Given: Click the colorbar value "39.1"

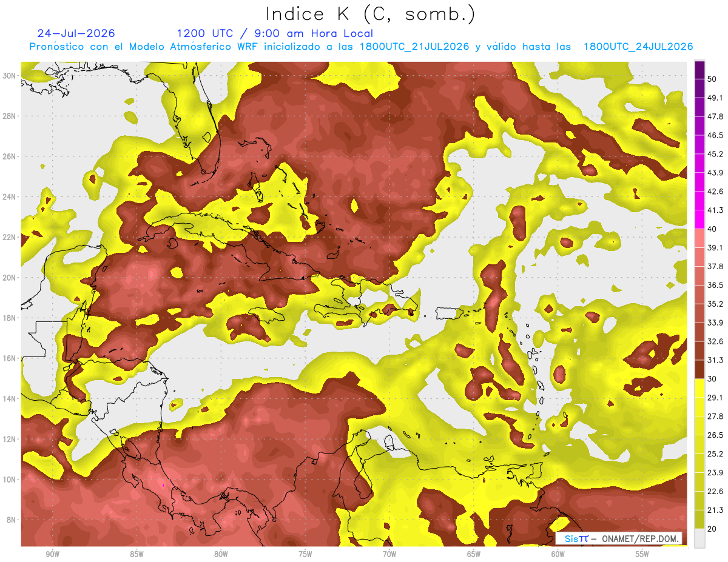Looking at the screenshot, I should point(715,247).
